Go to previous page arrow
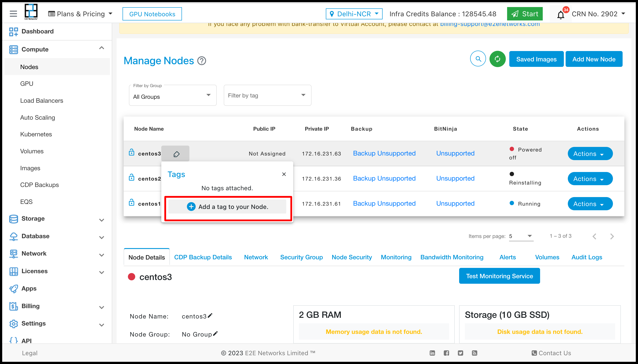Viewport: 638px width, 364px height. tap(594, 236)
